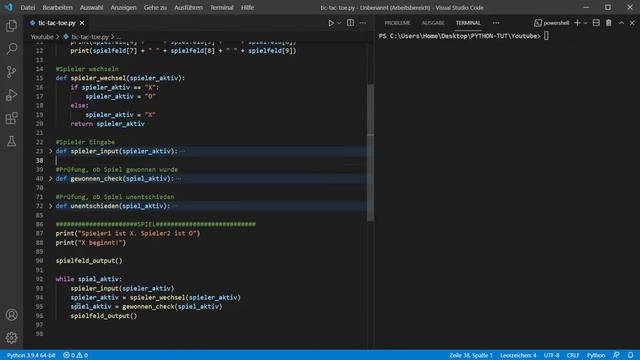Click comment #Spieler wechseln

point(87,69)
